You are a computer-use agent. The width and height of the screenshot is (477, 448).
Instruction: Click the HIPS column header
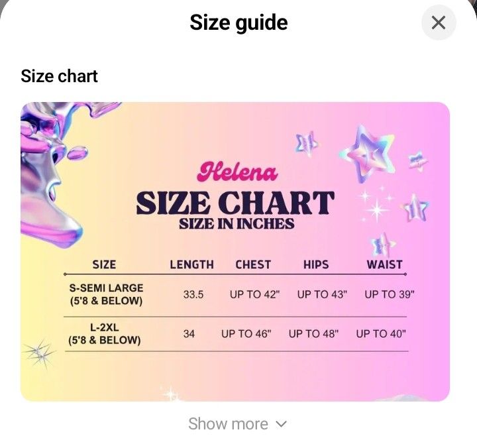(316, 264)
